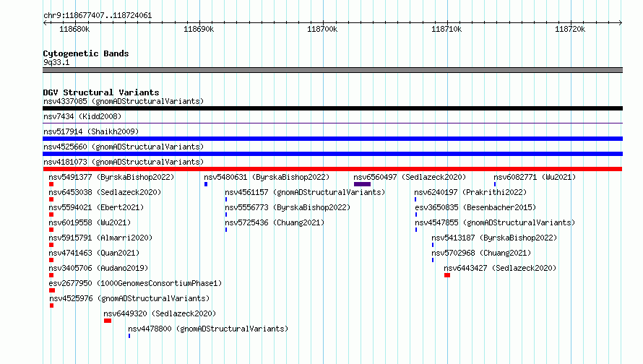The height and width of the screenshot is (364, 643).
Task: Select the red nsv6449320 variant block
Action: click(x=108, y=321)
